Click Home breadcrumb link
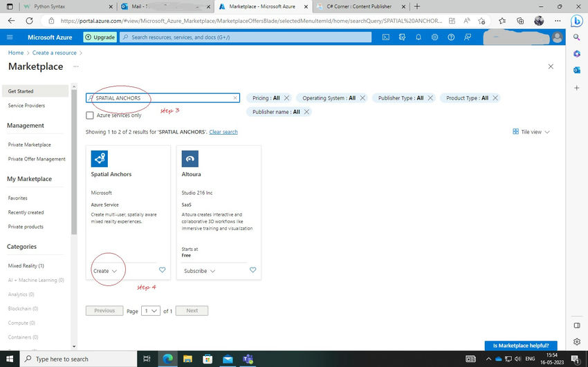This screenshot has width=588, height=367. (16, 53)
